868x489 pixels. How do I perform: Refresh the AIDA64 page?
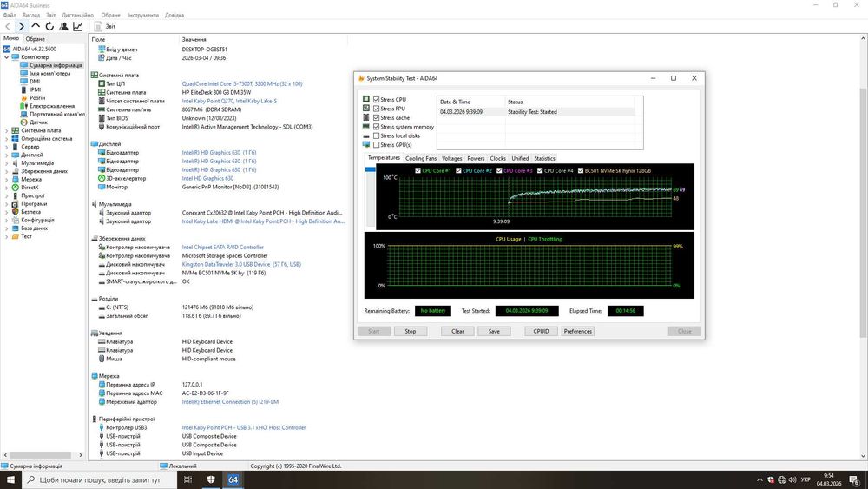49,26
